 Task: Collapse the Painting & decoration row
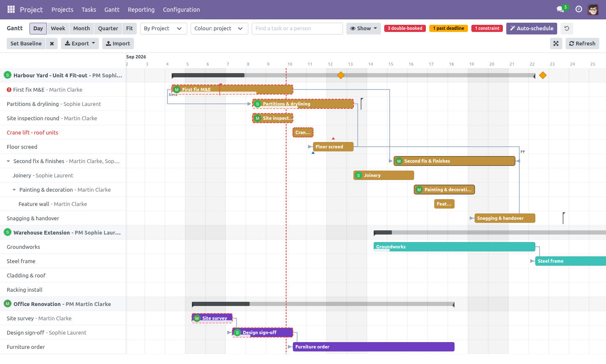coord(14,190)
